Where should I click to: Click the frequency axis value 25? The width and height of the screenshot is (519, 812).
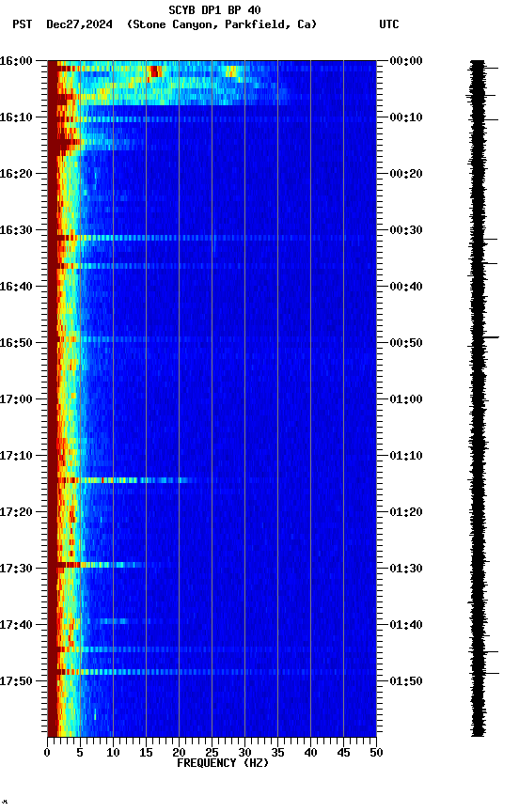(x=212, y=753)
